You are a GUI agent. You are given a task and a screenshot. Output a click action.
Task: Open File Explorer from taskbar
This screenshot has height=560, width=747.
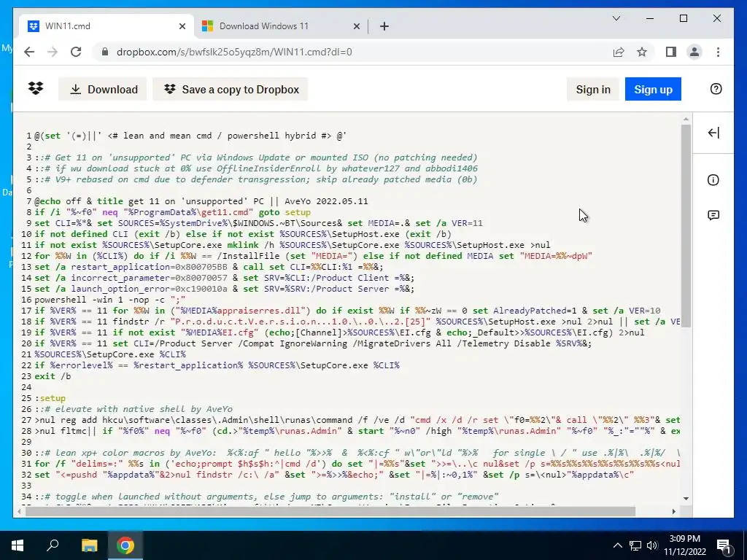(x=89, y=545)
